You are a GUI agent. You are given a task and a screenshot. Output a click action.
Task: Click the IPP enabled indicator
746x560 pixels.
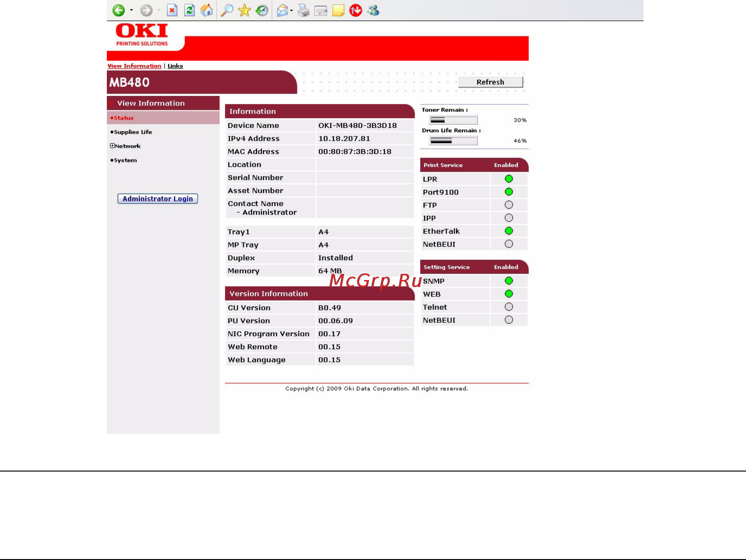[x=509, y=218]
